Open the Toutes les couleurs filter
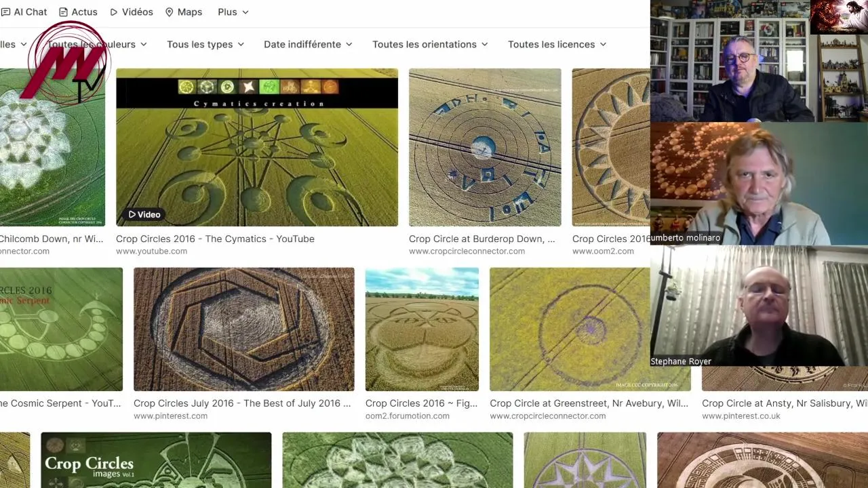The height and width of the screenshot is (488, 868). 97,44
